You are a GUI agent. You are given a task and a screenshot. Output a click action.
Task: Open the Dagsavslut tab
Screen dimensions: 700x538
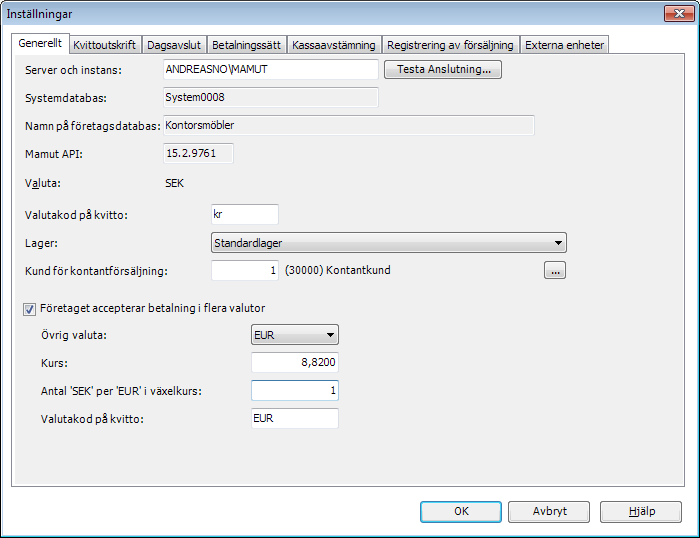click(174, 45)
